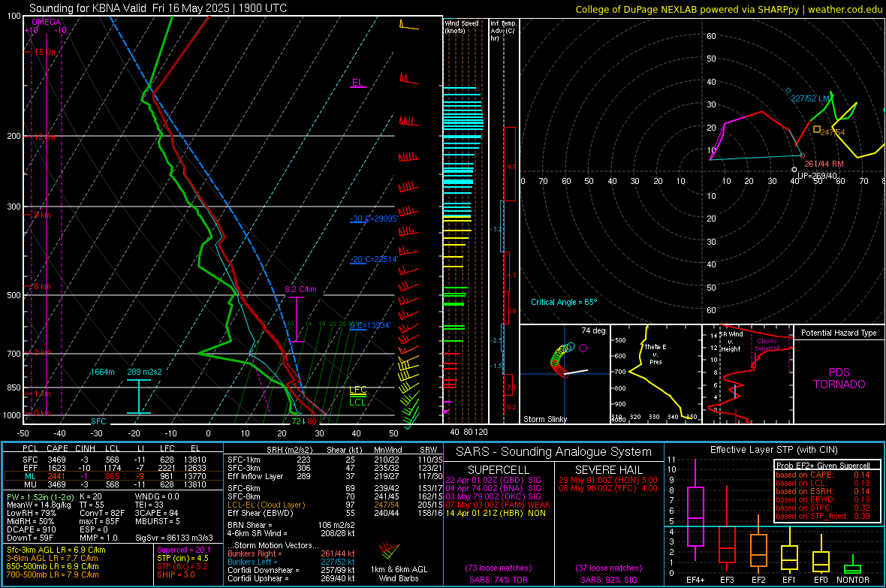886x588 pixels.
Task: Click the 'Sounding for KBNA Valid' title text
Action: click(x=88, y=8)
